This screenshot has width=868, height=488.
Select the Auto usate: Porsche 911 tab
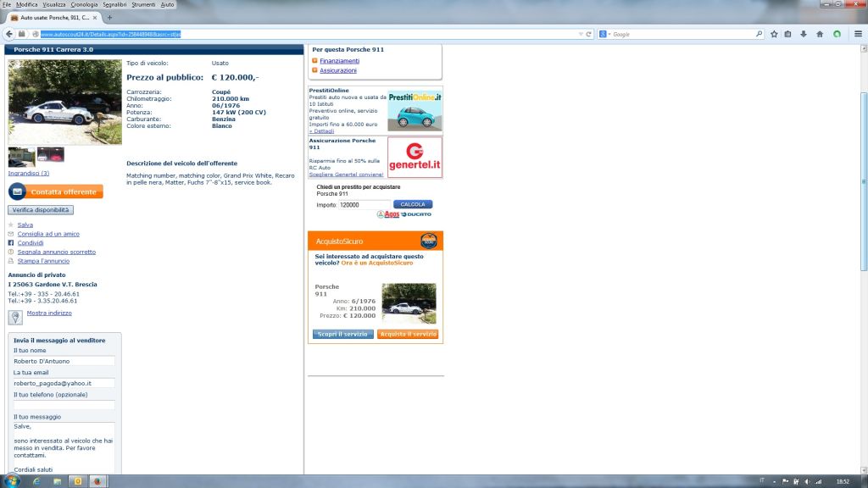53,18
